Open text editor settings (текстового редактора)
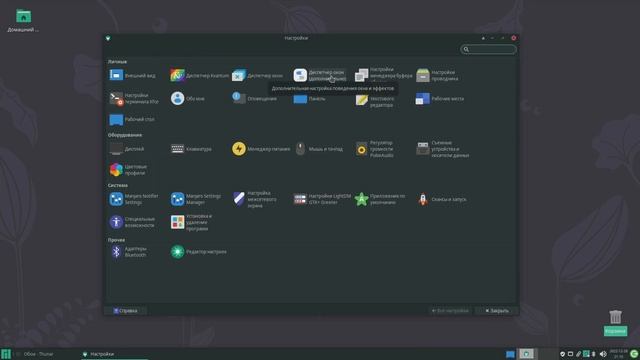The height and width of the screenshot is (360, 640). (x=375, y=100)
